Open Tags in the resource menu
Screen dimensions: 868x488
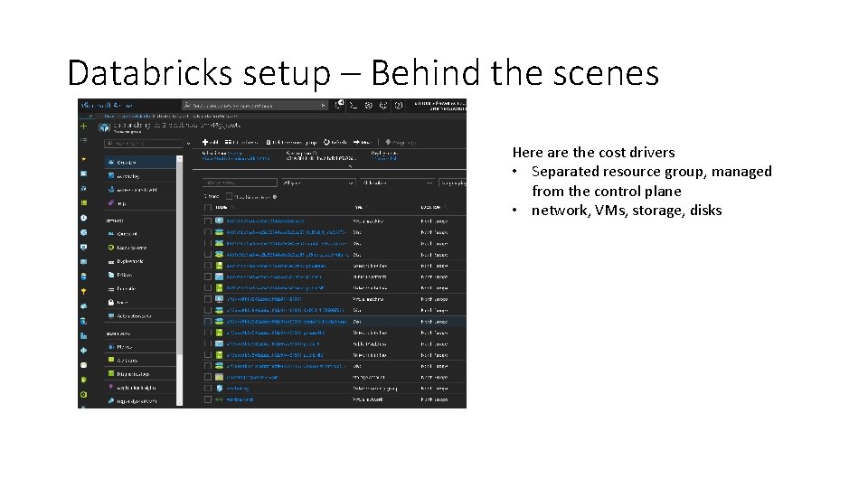click(x=140, y=203)
